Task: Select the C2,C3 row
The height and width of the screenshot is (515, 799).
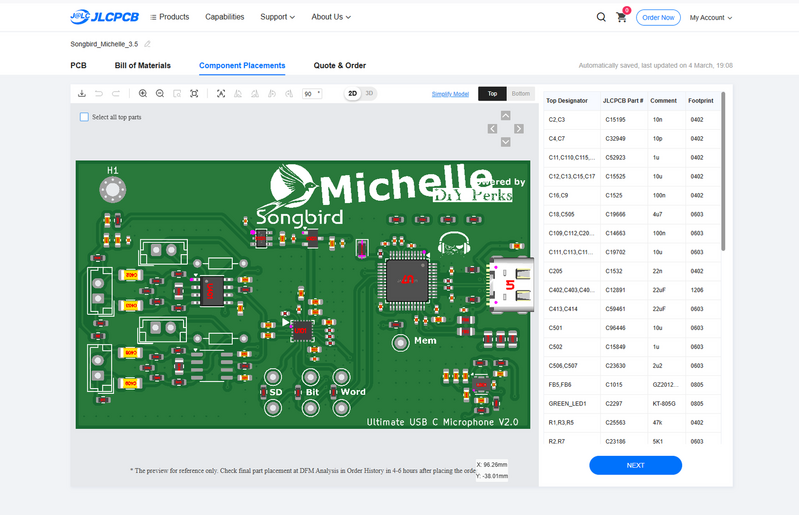Action: point(632,120)
